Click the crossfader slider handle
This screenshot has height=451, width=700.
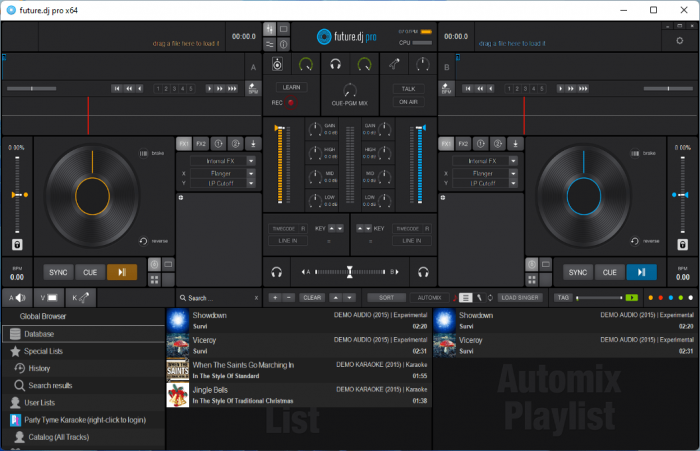349,271
